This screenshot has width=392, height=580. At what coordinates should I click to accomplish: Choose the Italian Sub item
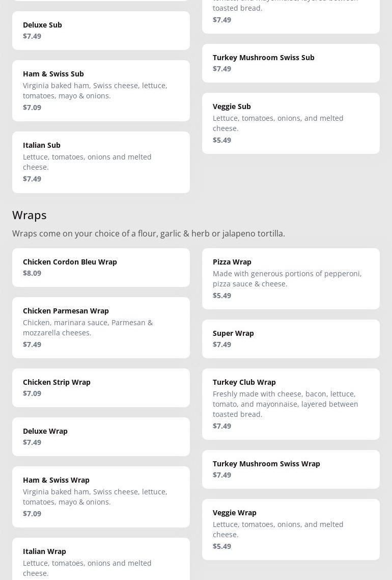101,162
